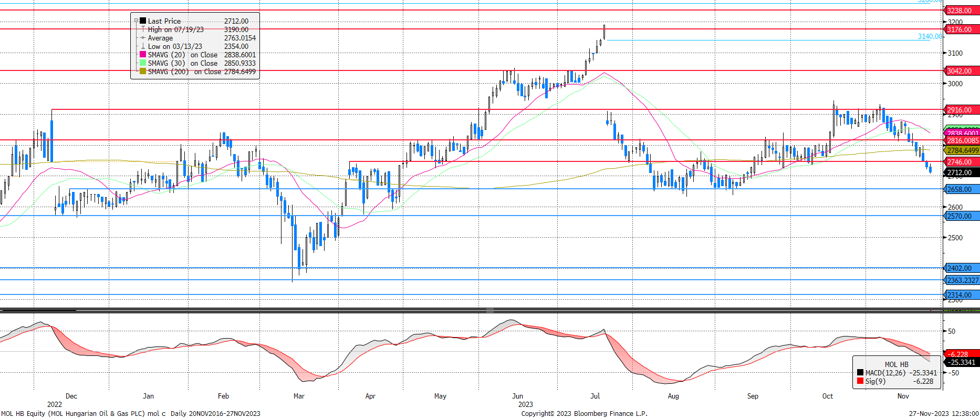Click the MOL HB title in MACD legend
Image resolution: width=980 pixels, height=418 pixels.
[x=896, y=364]
